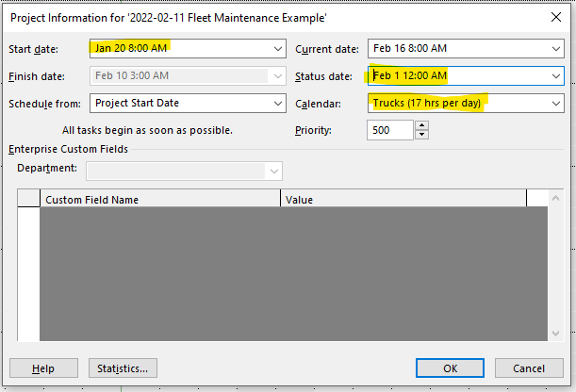
Task: Click the Department dropdown arrow
Action: pyautogui.click(x=274, y=171)
